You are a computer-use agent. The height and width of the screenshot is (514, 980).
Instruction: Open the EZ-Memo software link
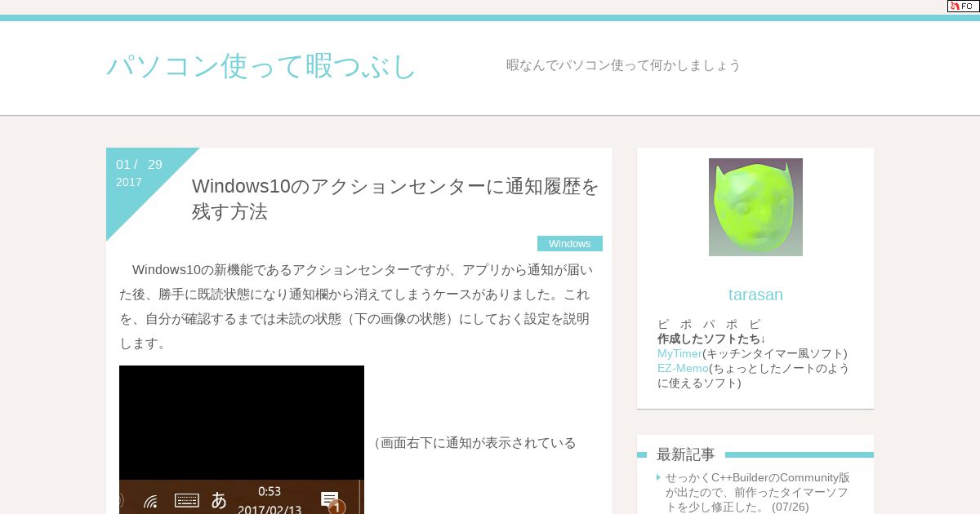[x=683, y=368]
